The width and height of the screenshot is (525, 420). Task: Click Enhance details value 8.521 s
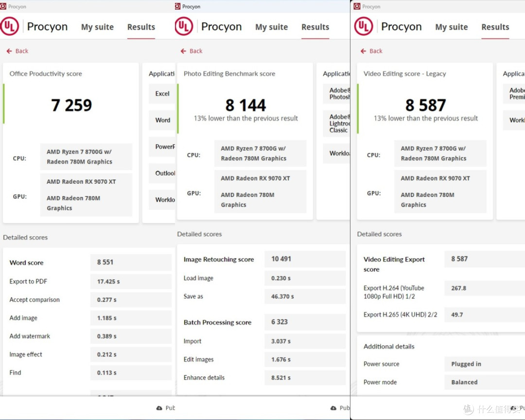pos(305,377)
